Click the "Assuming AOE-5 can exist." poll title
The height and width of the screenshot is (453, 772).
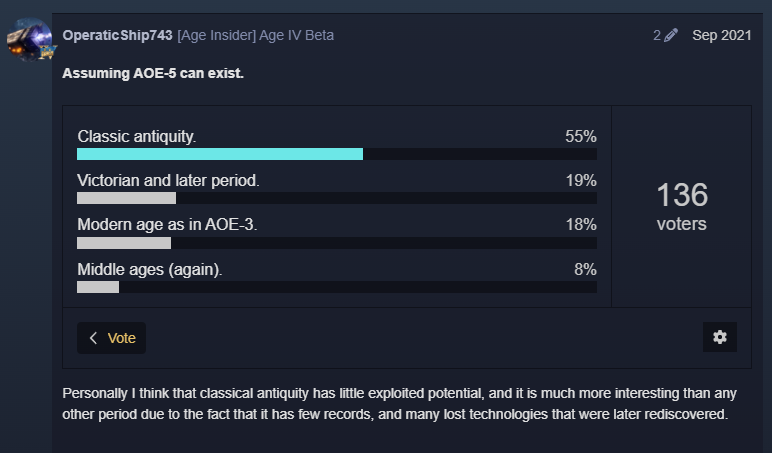pos(152,73)
